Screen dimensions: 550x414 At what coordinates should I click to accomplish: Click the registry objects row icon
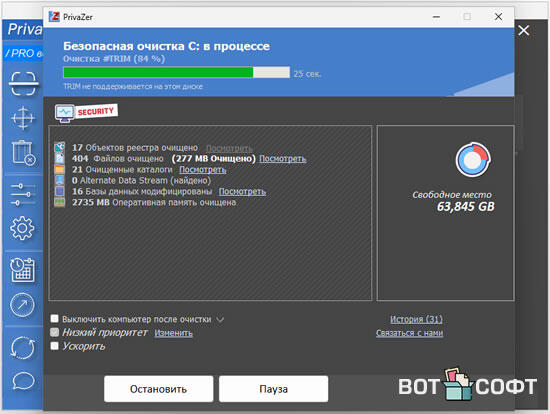click(x=60, y=147)
